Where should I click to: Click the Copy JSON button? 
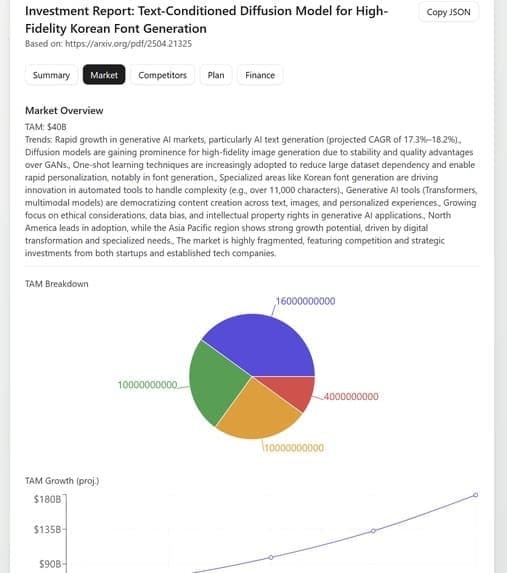click(x=449, y=12)
